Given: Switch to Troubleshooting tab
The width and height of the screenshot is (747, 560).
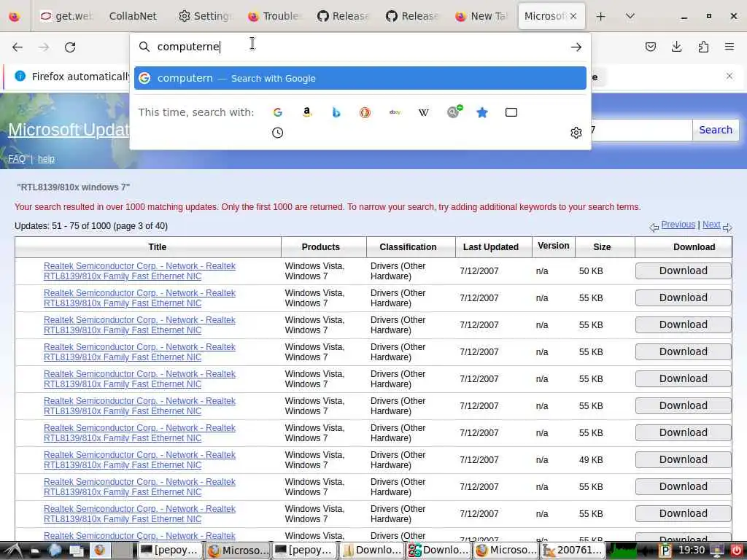Looking at the screenshot, I should click(274, 16).
